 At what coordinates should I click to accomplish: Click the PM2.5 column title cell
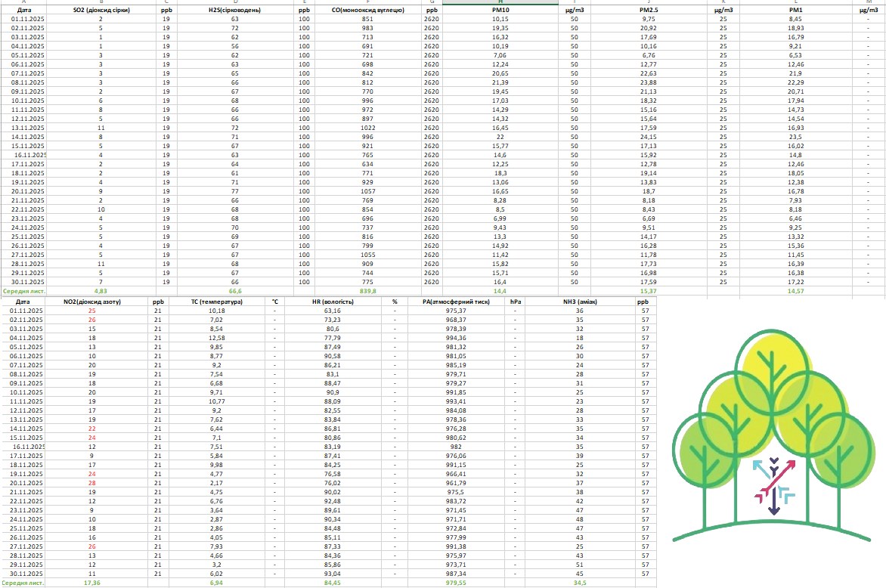(x=648, y=11)
